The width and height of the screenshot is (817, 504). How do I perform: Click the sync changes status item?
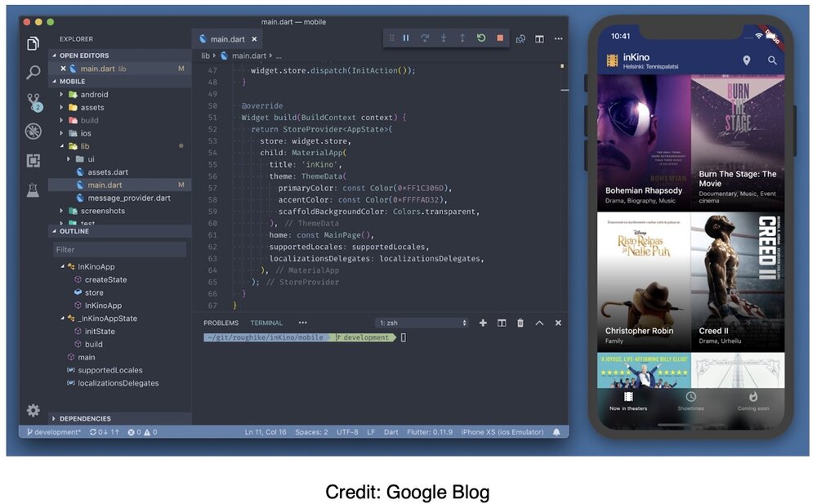tap(105, 432)
